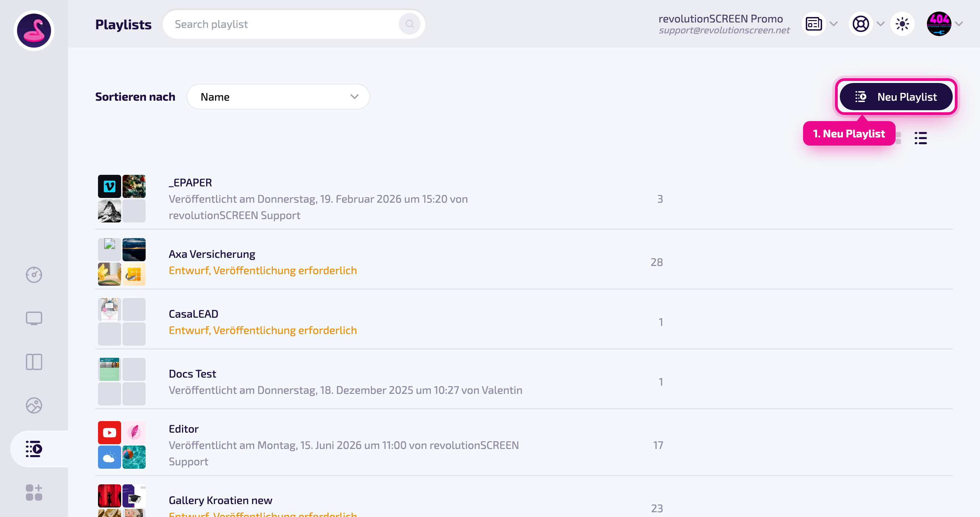Image resolution: width=980 pixels, height=517 pixels.
Task: Expand the news dropdown chevron
Action: (x=834, y=24)
